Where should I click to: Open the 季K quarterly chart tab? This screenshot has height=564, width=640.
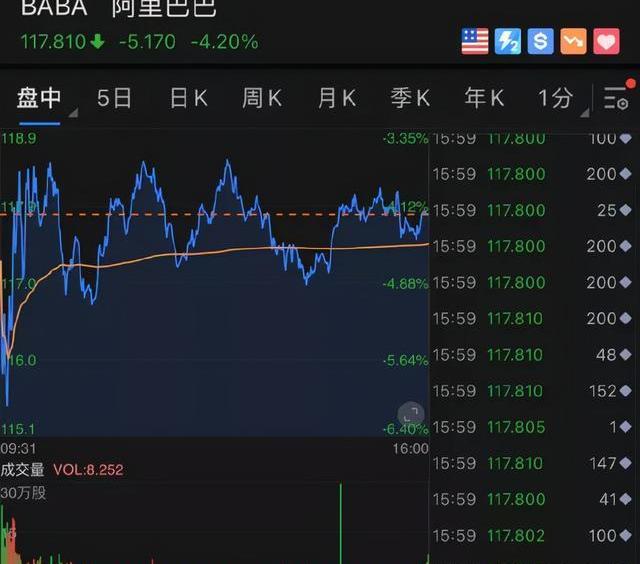(x=410, y=98)
